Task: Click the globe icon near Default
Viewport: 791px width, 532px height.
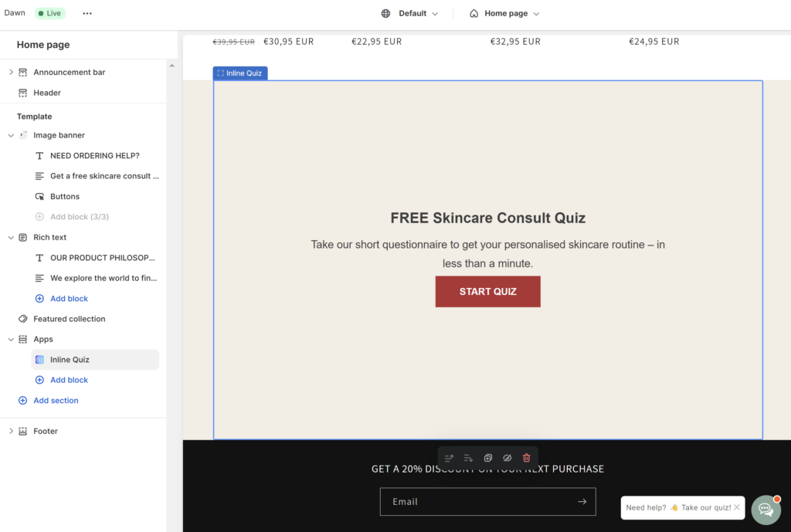Action: pos(384,13)
